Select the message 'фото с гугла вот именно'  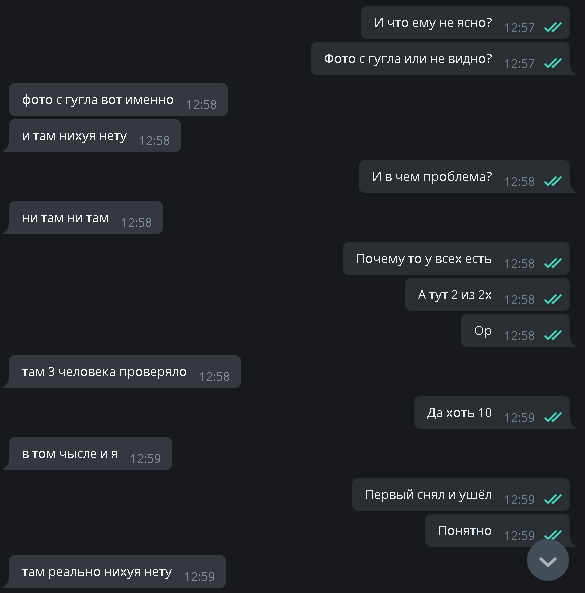(118, 99)
